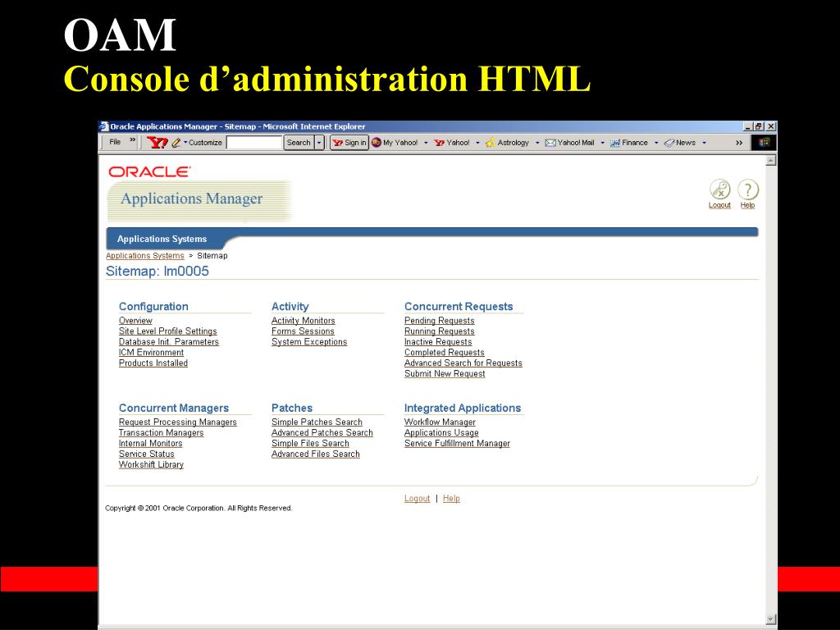
Task: Open Running Requests link
Action: click(440, 331)
